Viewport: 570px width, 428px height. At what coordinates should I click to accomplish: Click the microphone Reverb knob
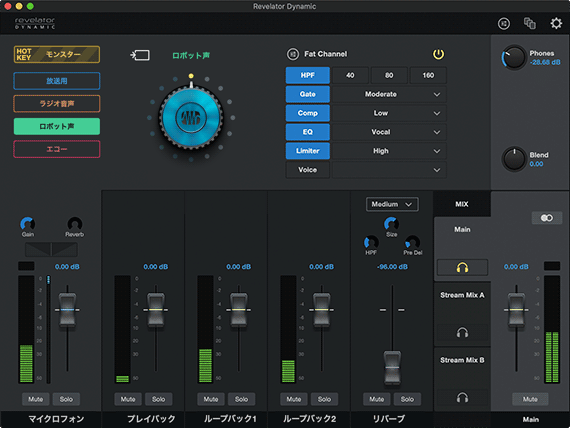(x=75, y=224)
